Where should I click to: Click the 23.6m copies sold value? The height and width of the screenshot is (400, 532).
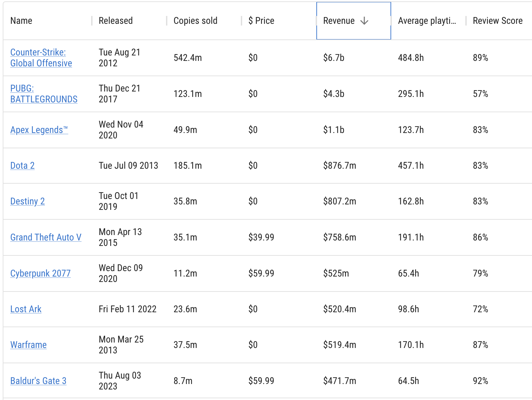click(x=185, y=309)
